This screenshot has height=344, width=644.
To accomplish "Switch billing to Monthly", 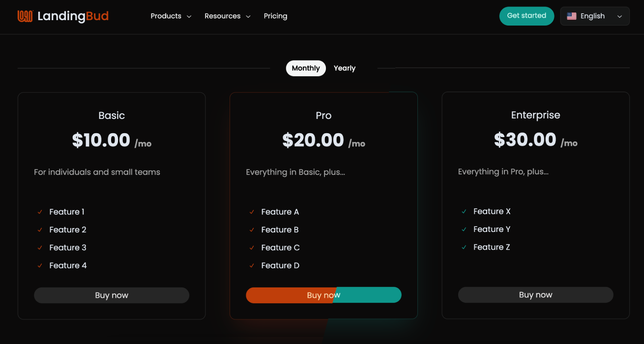I will click(306, 68).
